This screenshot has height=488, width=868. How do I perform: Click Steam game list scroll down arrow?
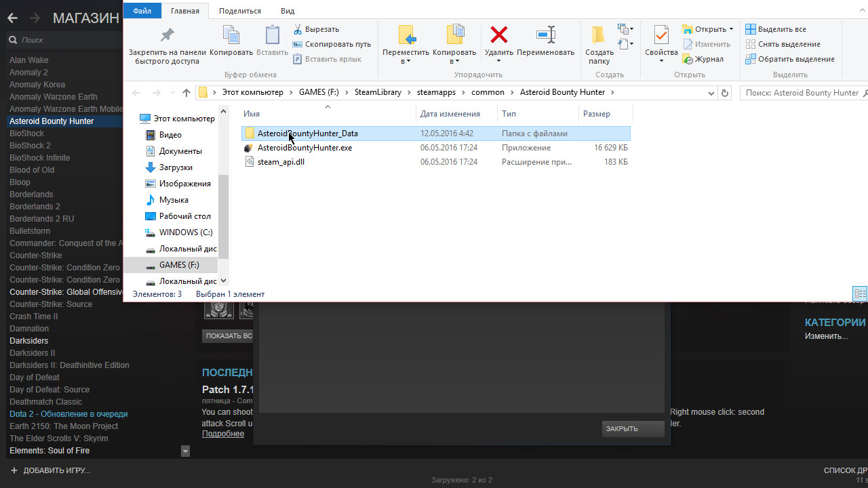(x=185, y=451)
